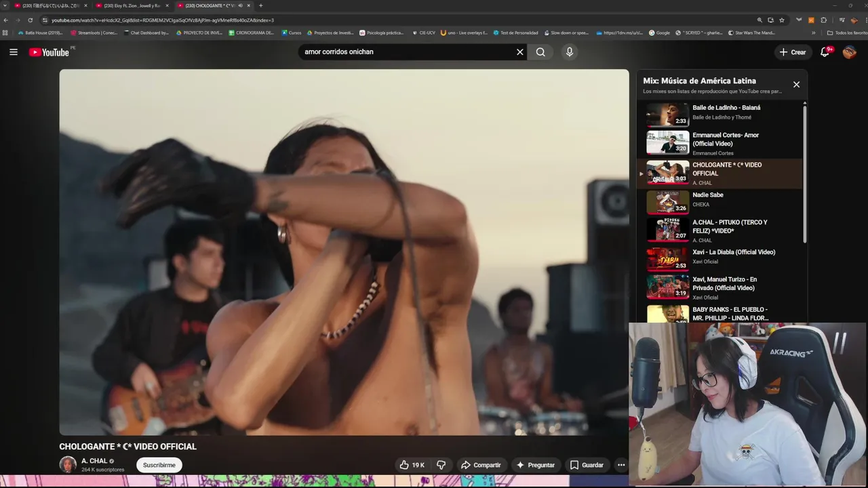Like the video with thumbs up
The image size is (868, 488).
(x=412, y=465)
